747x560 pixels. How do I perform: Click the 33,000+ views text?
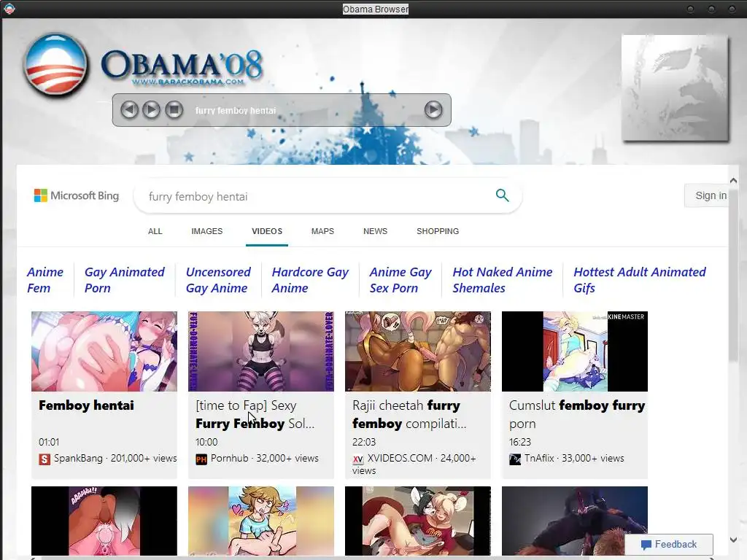pyautogui.click(x=592, y=458)
